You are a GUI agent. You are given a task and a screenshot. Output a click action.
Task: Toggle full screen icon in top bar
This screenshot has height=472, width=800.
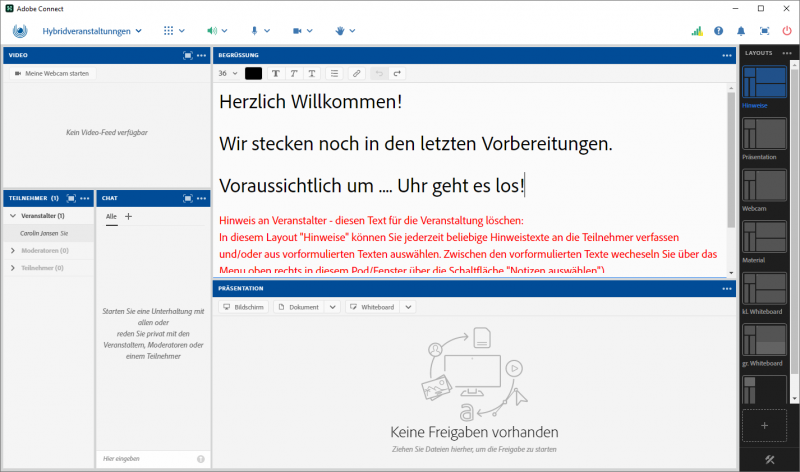coord(764,31)
